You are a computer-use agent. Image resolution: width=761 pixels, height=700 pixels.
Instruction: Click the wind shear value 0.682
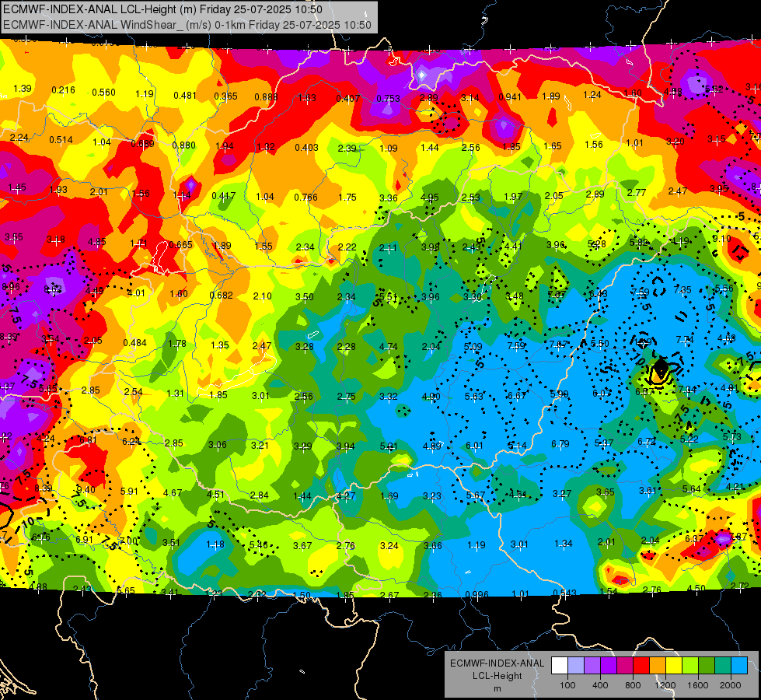(x=222, y=296)
